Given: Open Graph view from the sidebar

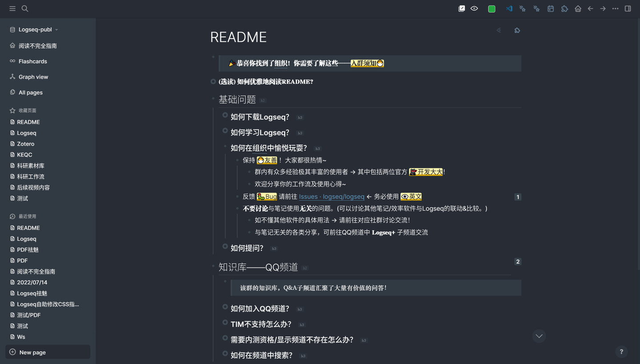Looking at the screenshot, I should 32,76.
